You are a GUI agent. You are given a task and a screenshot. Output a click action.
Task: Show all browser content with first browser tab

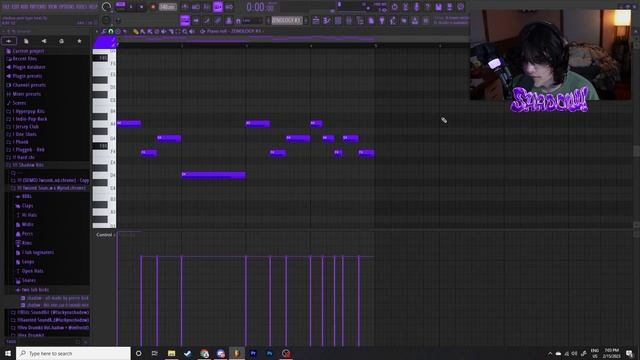tap(9, 41)
